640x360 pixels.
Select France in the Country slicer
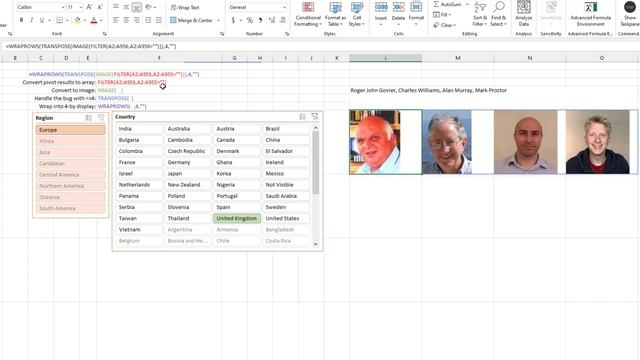point(139,162)
